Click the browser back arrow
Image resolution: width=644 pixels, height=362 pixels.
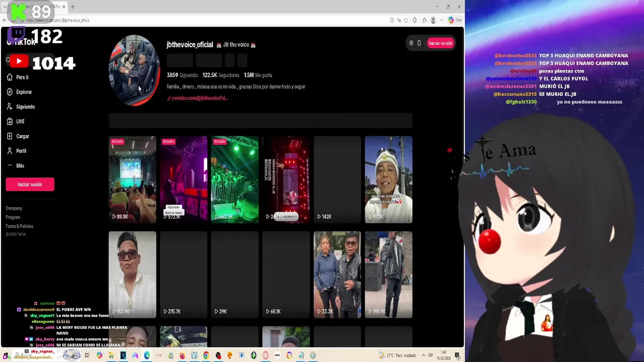click(x=5, y=20)
